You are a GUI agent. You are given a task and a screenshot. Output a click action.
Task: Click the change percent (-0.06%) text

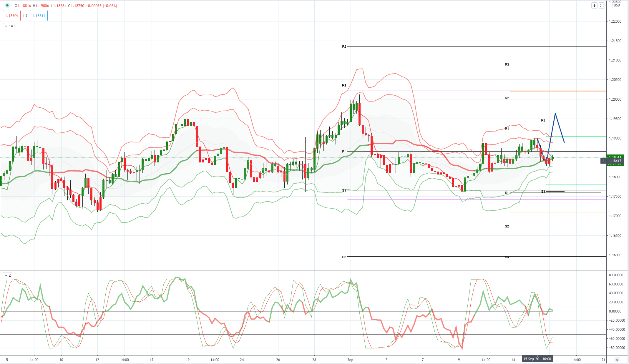pyautogui.click(x=110, y=6)
